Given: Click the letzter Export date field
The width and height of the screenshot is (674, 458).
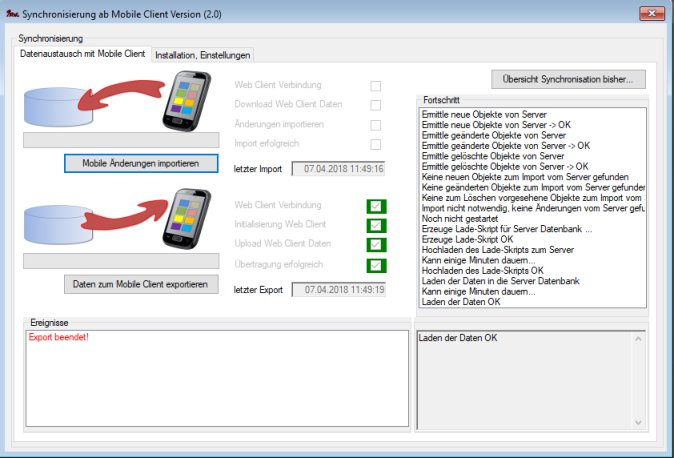Looking at the screenshot, I should tap(338, 289).
